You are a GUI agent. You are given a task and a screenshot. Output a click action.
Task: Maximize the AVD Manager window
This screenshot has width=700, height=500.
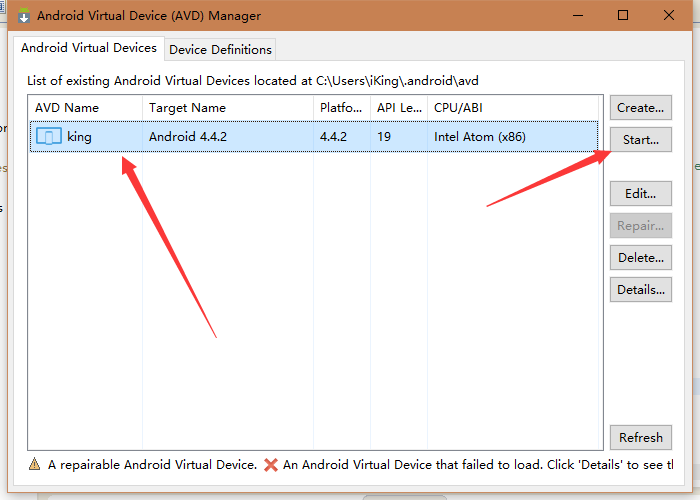[x=623, y=15]
